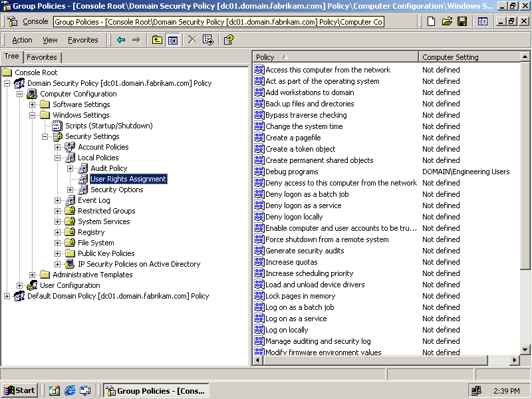Expand the Software Settings folder
This screenshot has width=532, height=399.
[33, 104]
